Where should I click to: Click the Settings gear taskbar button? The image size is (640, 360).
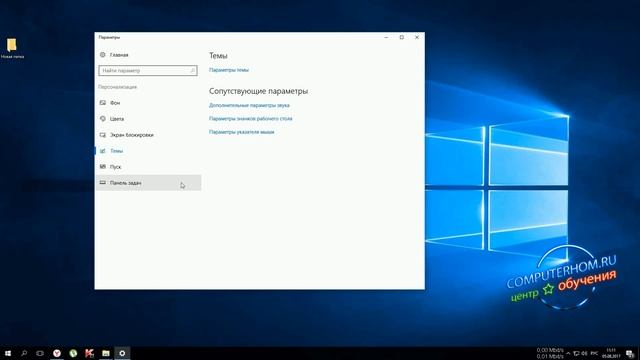coord(122,353)
